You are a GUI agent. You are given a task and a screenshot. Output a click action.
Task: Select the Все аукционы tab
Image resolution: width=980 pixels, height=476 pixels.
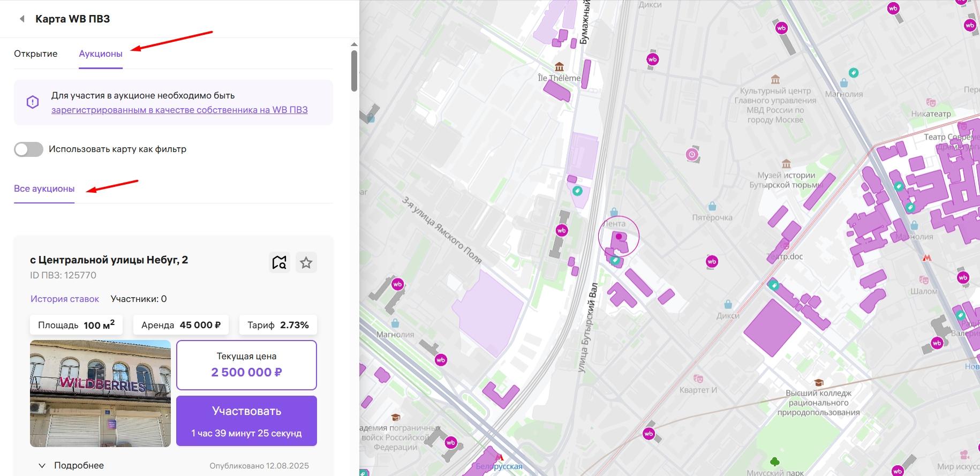(44, 188)
